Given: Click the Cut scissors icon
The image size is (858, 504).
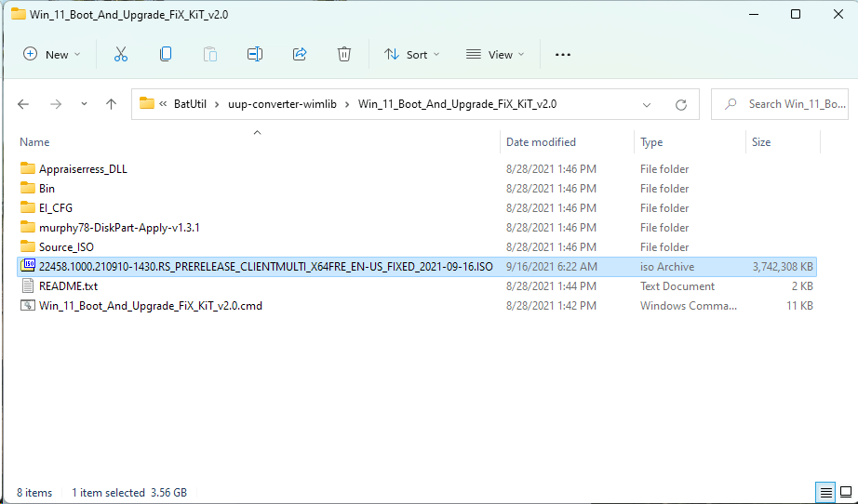Looking at the screenshot, I should (x=120, y=55).
